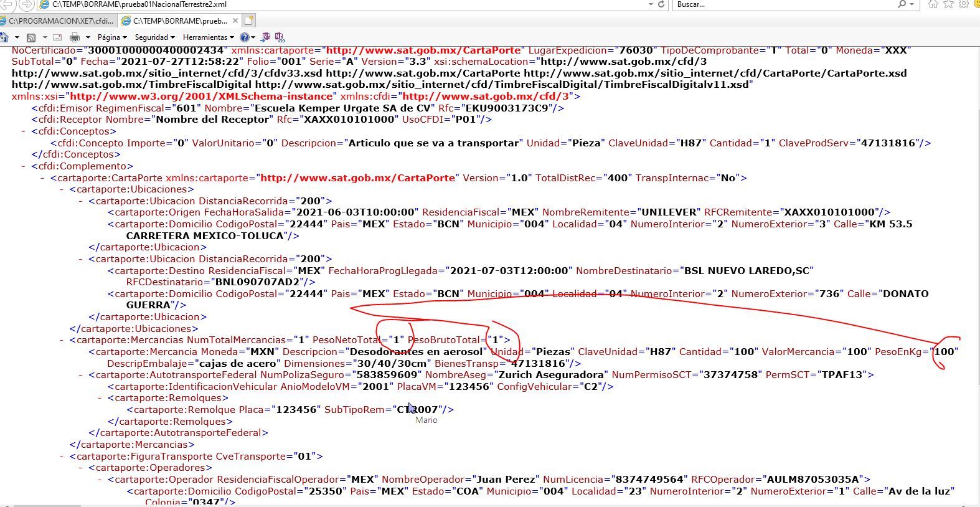Viewport: 980px width, 507px height.
Task: Click the RSS feeds icon in command bar
Action: [31, 37]
